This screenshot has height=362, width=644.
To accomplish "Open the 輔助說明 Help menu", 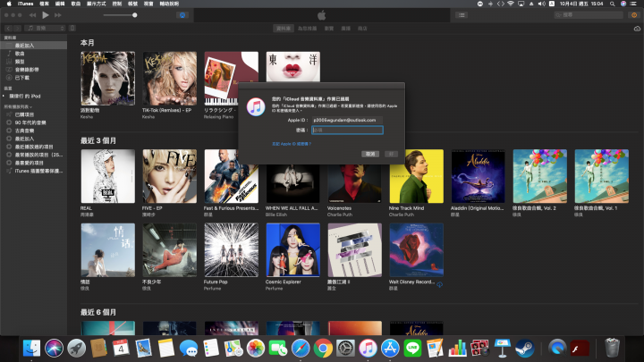I will tap(169, 4).
